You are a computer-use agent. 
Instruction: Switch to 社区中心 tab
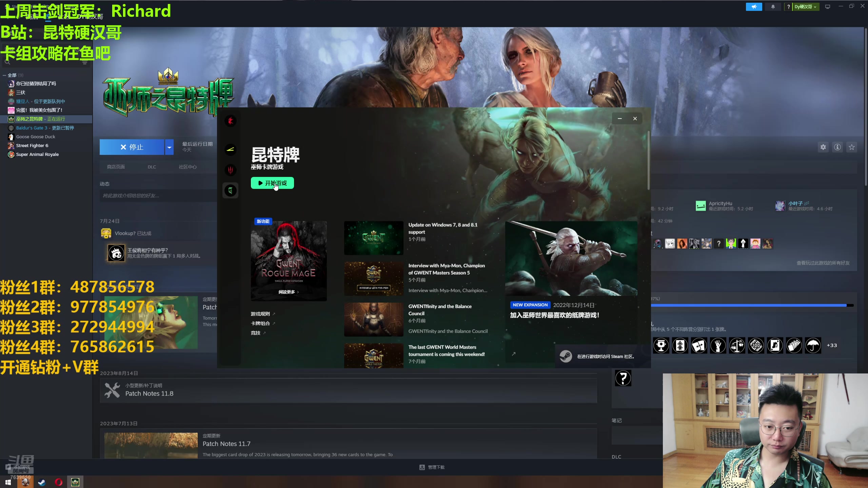(x=188, y=167)
